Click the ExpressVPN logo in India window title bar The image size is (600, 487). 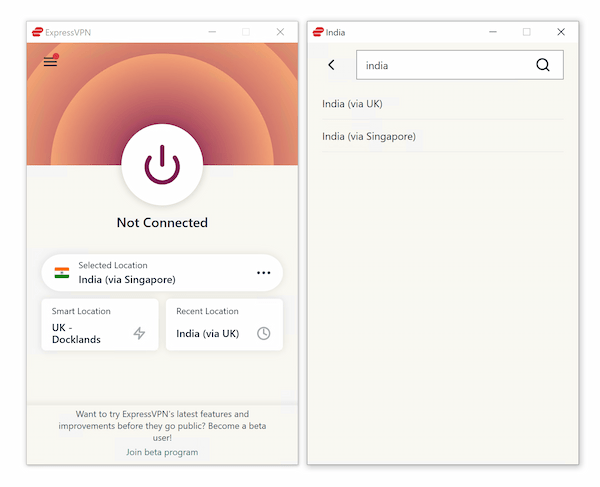click(318, 32)
